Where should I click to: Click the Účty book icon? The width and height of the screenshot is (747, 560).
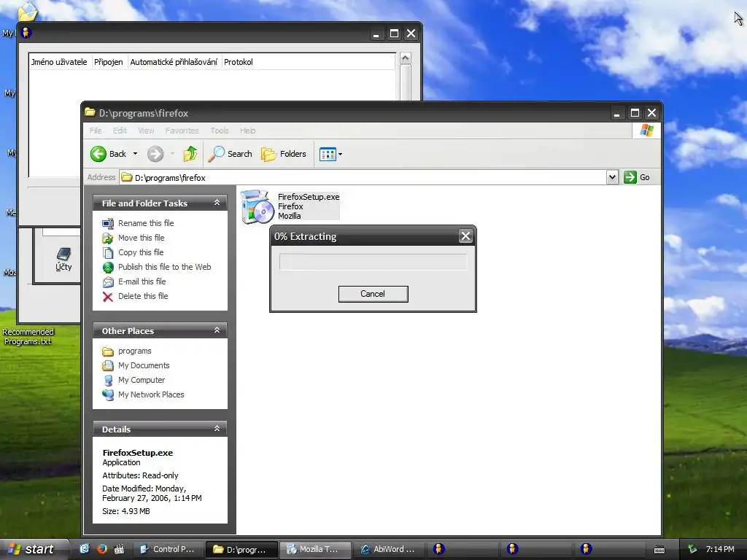(x=63, y=253)
